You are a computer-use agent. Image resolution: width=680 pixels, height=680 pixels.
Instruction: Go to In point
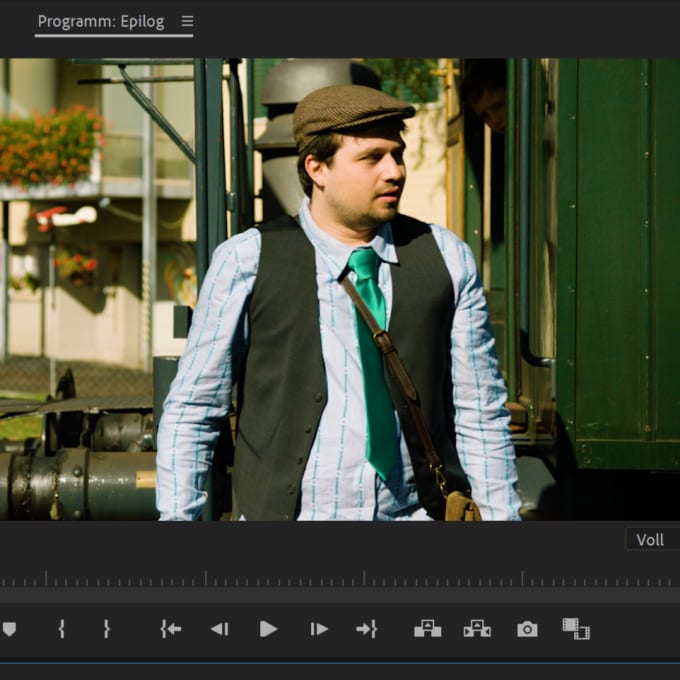click(171, 629)
